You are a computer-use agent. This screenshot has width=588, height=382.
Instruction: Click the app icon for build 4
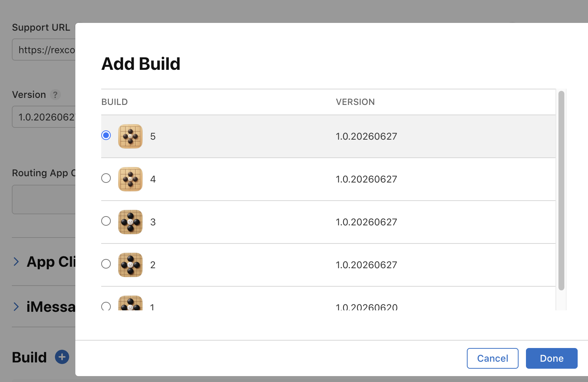(x=130, y=179)
